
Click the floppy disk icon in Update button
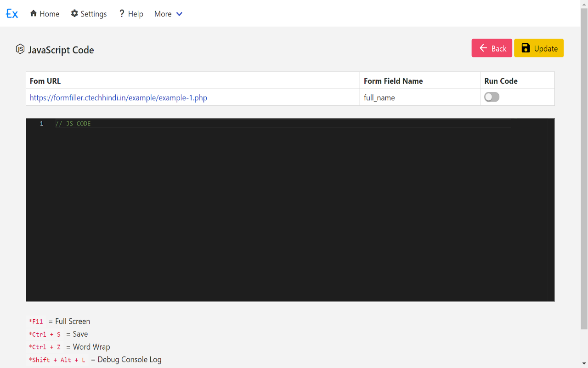526,48
